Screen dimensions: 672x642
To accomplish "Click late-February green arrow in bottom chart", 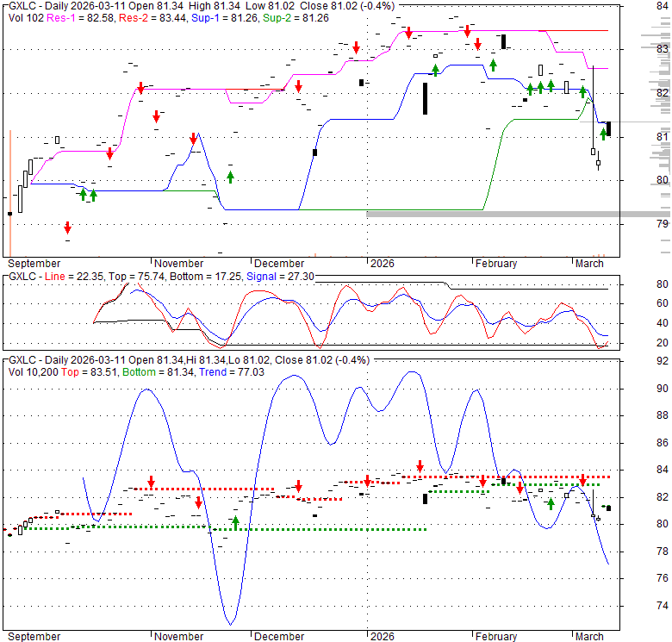I will 551,504.
